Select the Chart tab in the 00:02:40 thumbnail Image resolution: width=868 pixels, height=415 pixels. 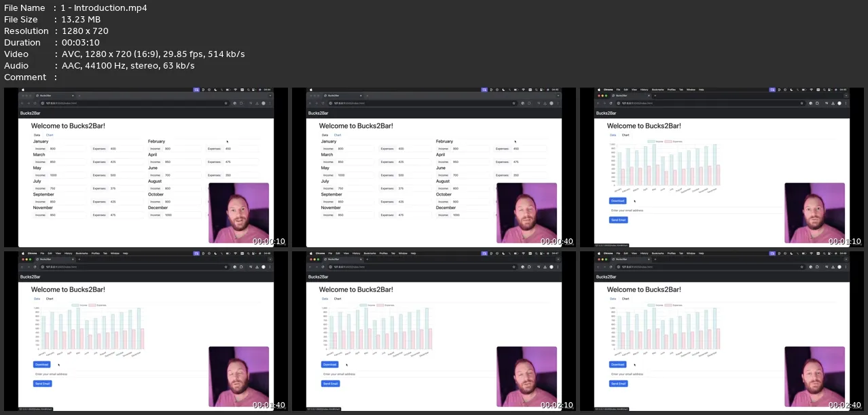click(x=626, y=299)
